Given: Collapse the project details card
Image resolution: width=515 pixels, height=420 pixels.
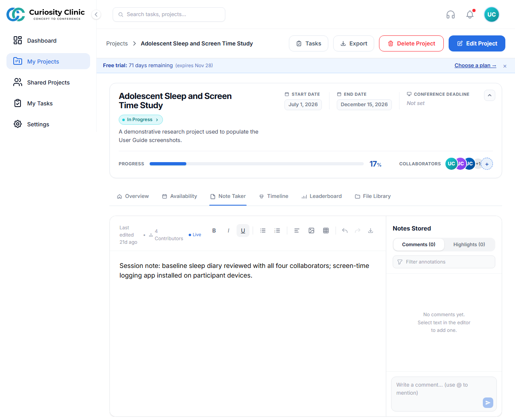Looking at the screenshot, I should (x=490, y=95).
